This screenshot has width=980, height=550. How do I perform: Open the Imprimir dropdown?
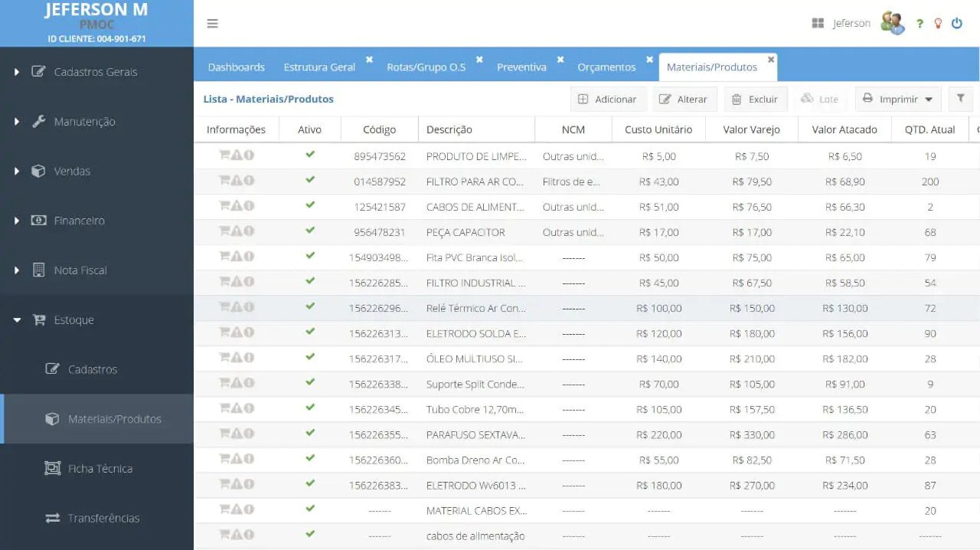pos(898,99)
